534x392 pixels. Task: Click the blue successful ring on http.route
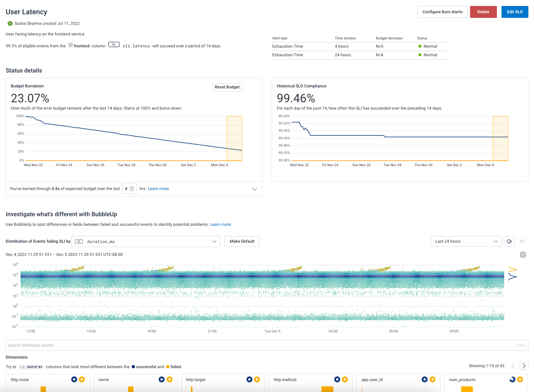(74, 379)
